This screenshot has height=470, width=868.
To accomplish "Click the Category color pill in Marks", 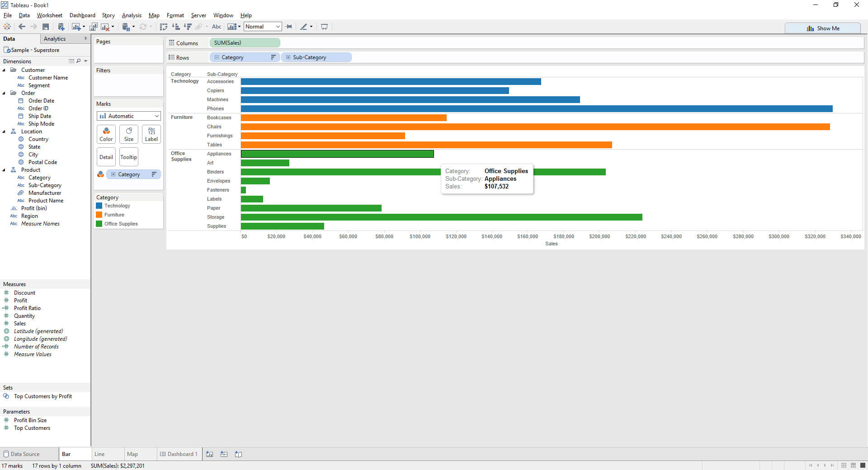I will pyautogui.click(x=133, y=174).
